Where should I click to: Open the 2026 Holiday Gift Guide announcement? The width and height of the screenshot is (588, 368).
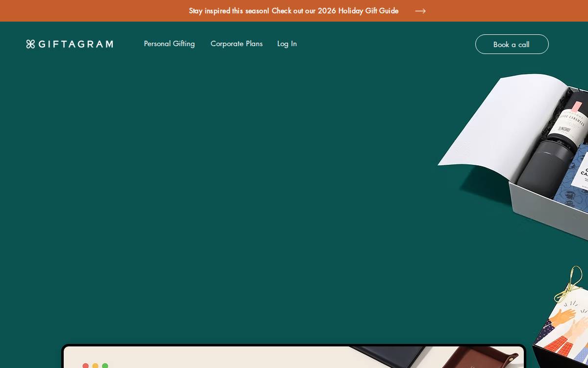point(294,11)
